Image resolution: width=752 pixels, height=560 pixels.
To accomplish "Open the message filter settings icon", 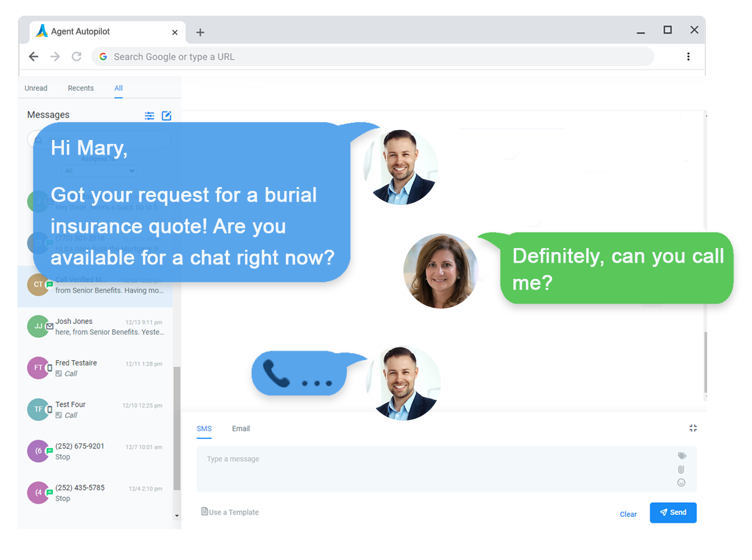I will 150,116.
